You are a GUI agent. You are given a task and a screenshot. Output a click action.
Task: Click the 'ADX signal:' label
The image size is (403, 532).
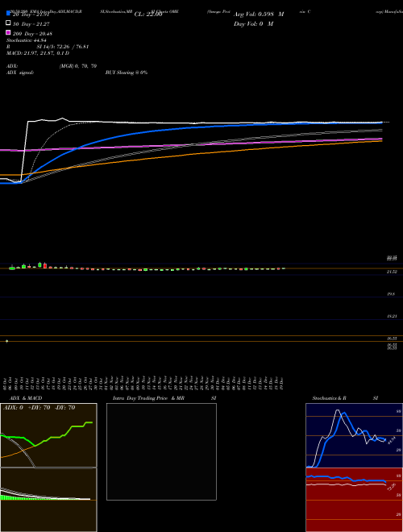[20, 73]
